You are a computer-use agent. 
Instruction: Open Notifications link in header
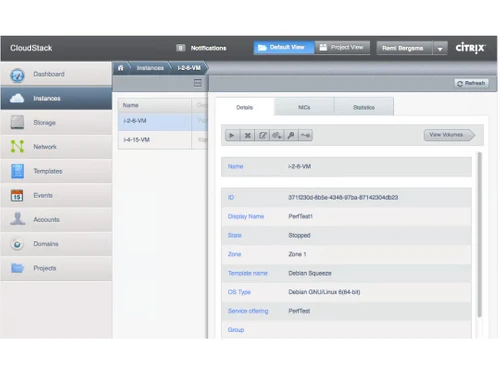point(208,48)
